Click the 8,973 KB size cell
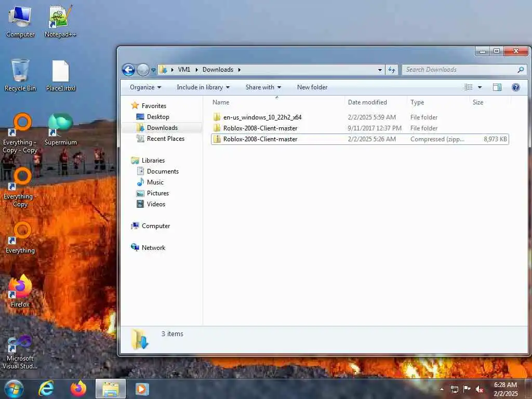This screenshot has height=399, width=532. (x=495, y=139)
